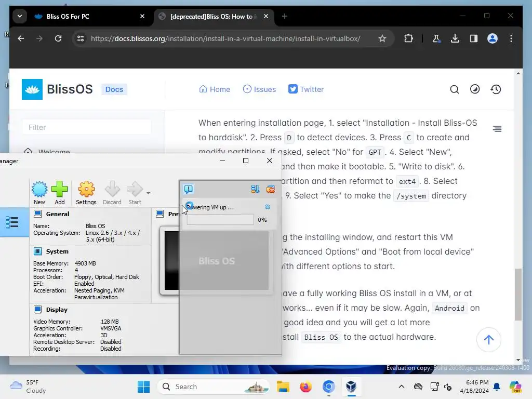Click the notification center icon in VirtualBox
The height and width of the screenshot is (399, 532).
click(x=188, y=189)
